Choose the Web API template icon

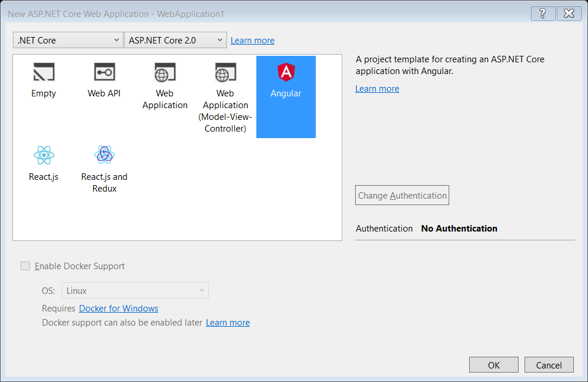(104, 72)
